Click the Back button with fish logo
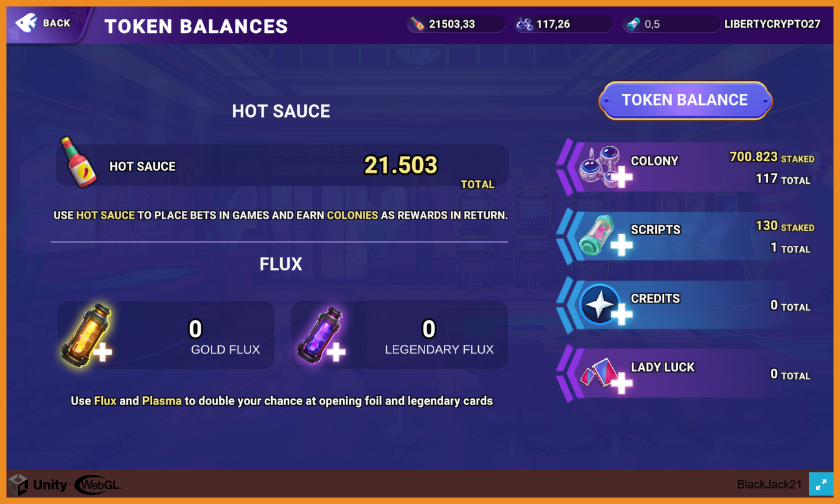The height and width of the screenshot is (504, 840). 44,24
